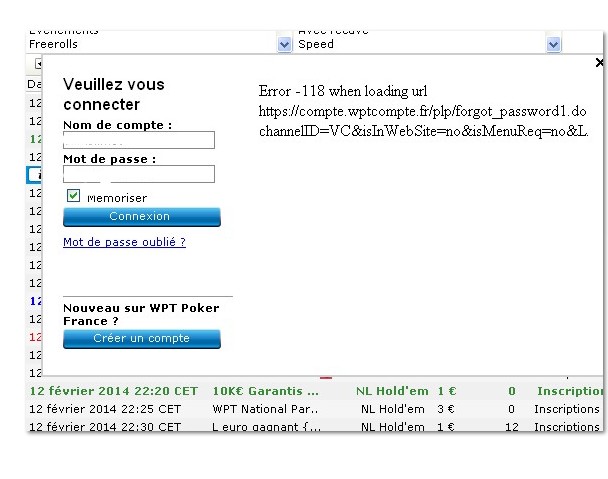Screen dimensions: 608x479
Task: Select the WPT National Par.. tournament
Action: [265, 409]
